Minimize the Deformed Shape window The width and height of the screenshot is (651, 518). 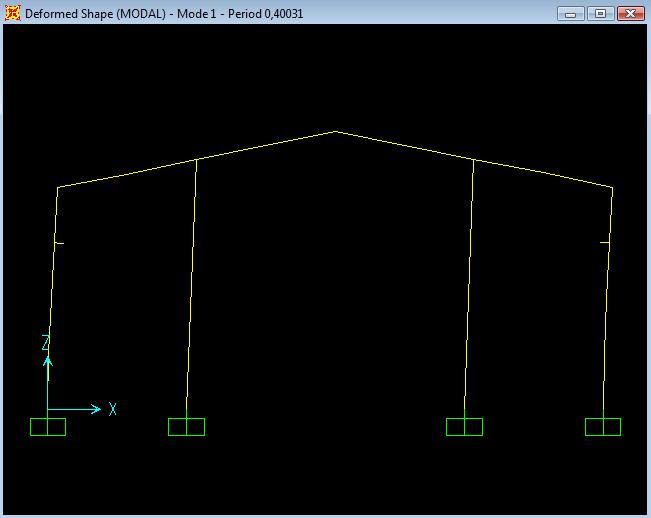(571, 14)
